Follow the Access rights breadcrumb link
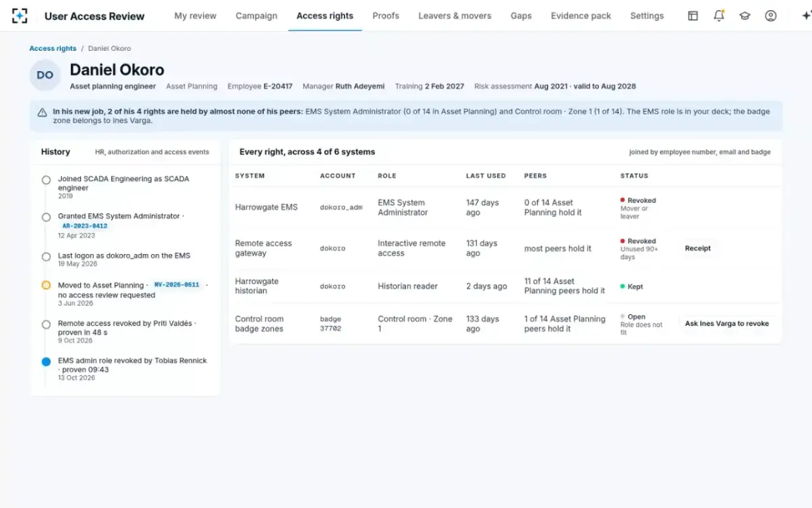The width and height of the screenshot is (812, 508). pos(53,48)
